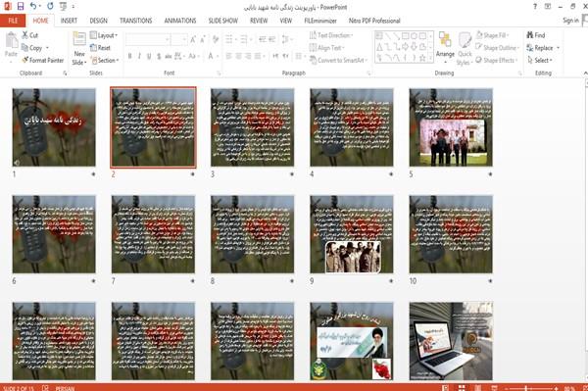The image size is (588, 391).
Task: Open the Select dropdown in Editing group
Action: click(540, 60)
